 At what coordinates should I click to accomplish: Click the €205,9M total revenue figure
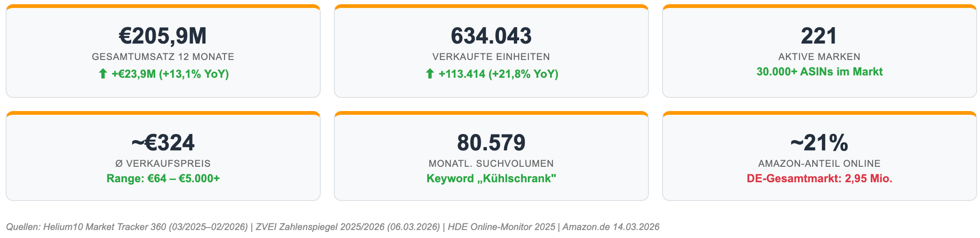pyautogui.click(x=163, y=36)
